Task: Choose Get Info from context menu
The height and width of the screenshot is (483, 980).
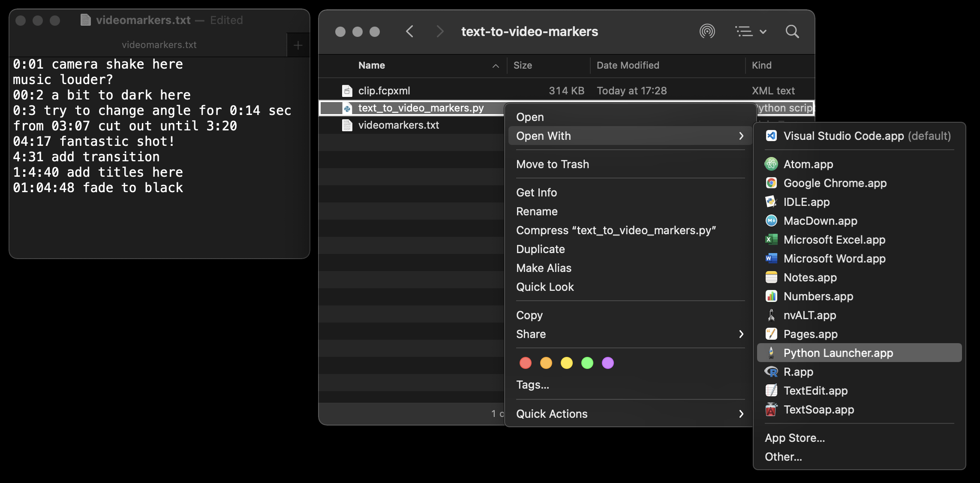Action: [x=536, y=193]
